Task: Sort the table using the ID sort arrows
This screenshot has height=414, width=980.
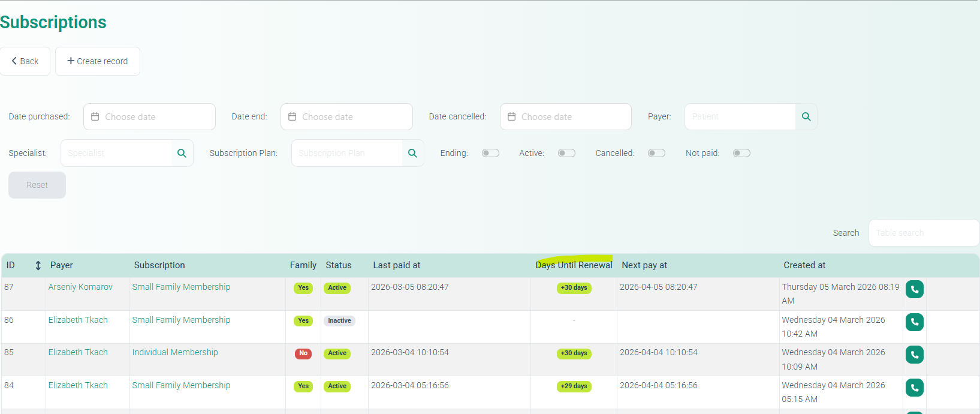Action: 38,265
